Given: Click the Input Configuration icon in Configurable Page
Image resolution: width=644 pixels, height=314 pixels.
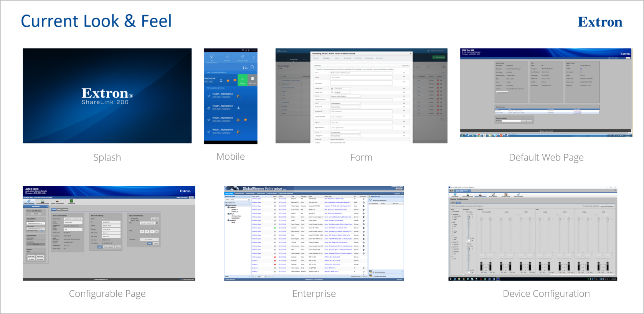Looking at the screenshot, I should (x=42, y=202).
